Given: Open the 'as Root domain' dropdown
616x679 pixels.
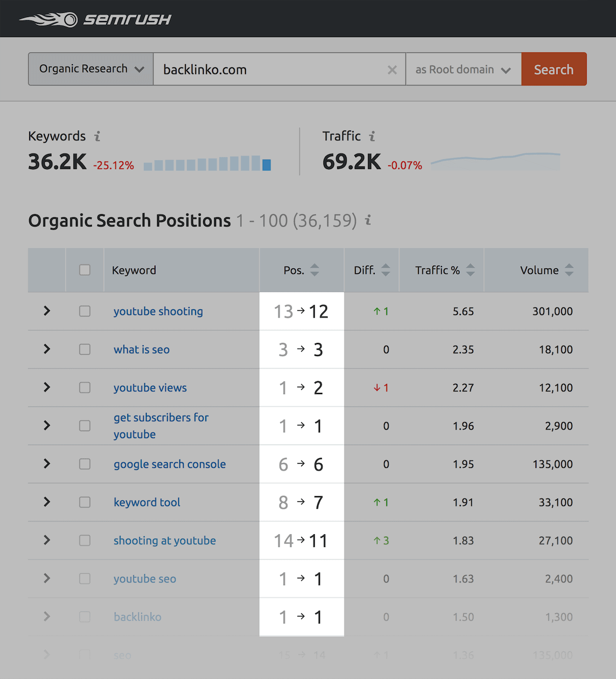Looking at the screenshot, I should click(464, 69).
